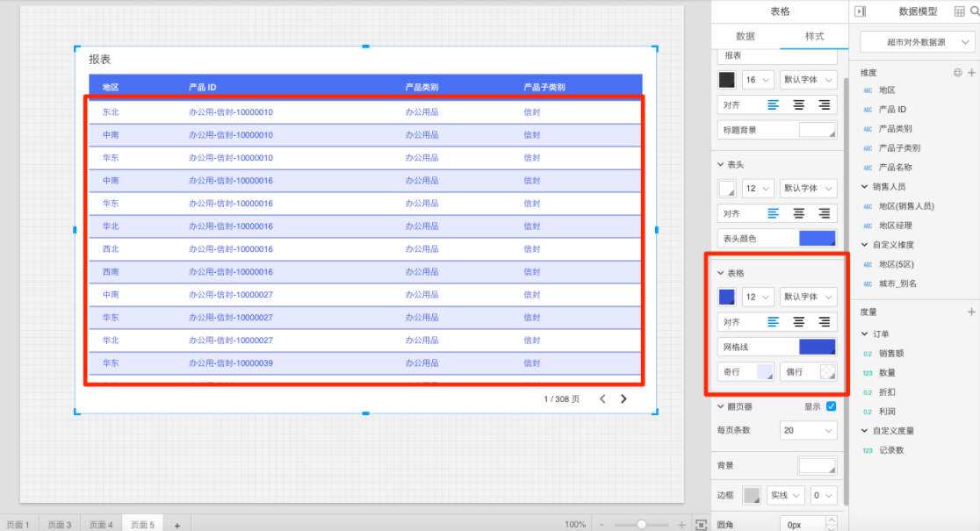This screenshot has height=531, width=980.
Task: Click the search icon in 数据模型 header
Action: tap(974, 11)
